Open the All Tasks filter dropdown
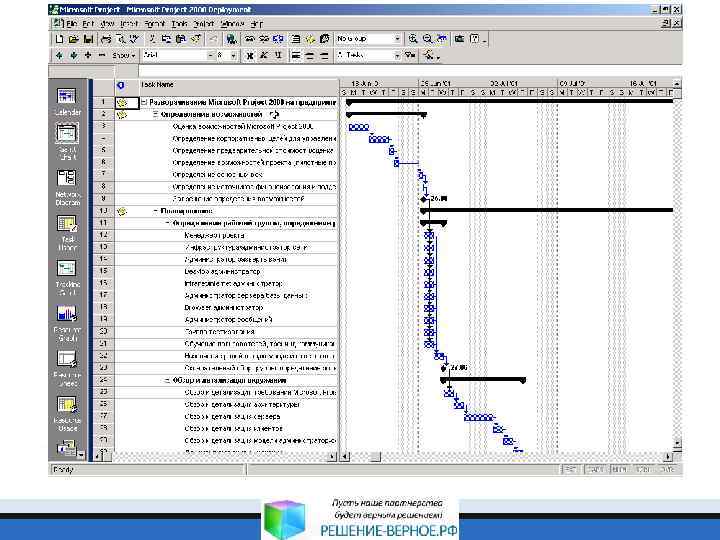This screenshot has height=540, width=720. [398, 56]
